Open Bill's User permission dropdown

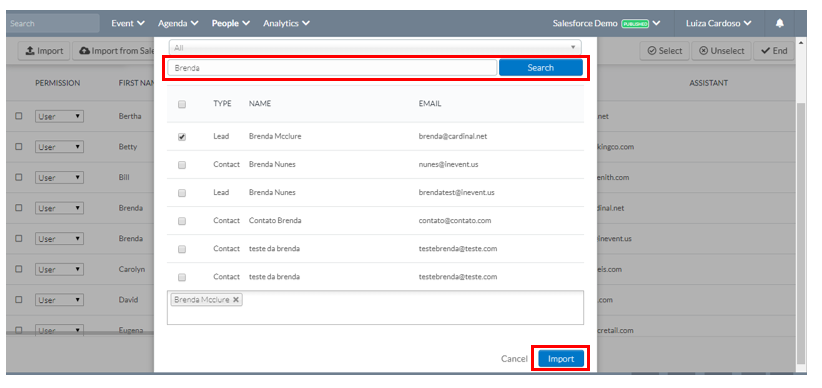coord(59,178)
